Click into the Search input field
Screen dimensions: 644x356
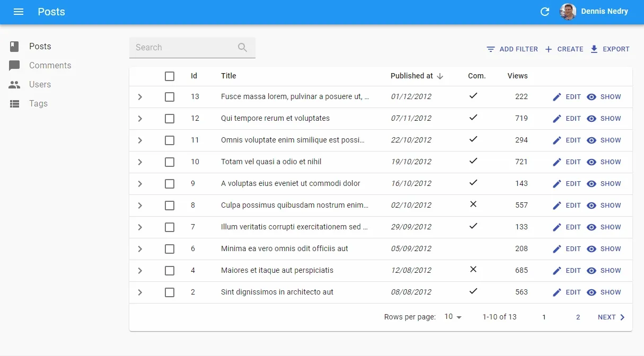183,48
